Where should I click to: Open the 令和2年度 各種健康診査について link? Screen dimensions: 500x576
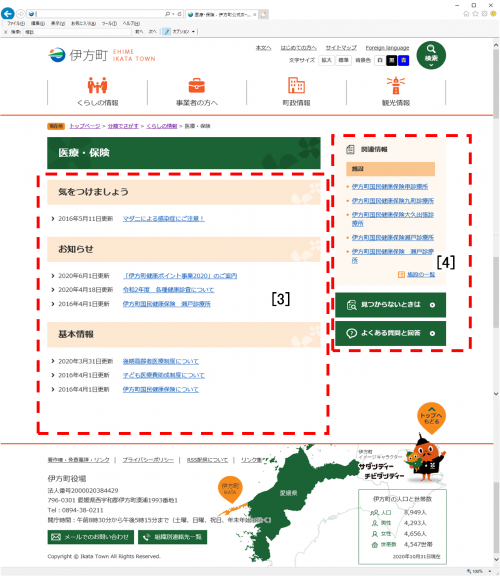pyautogui.click(x=168, y=290)
